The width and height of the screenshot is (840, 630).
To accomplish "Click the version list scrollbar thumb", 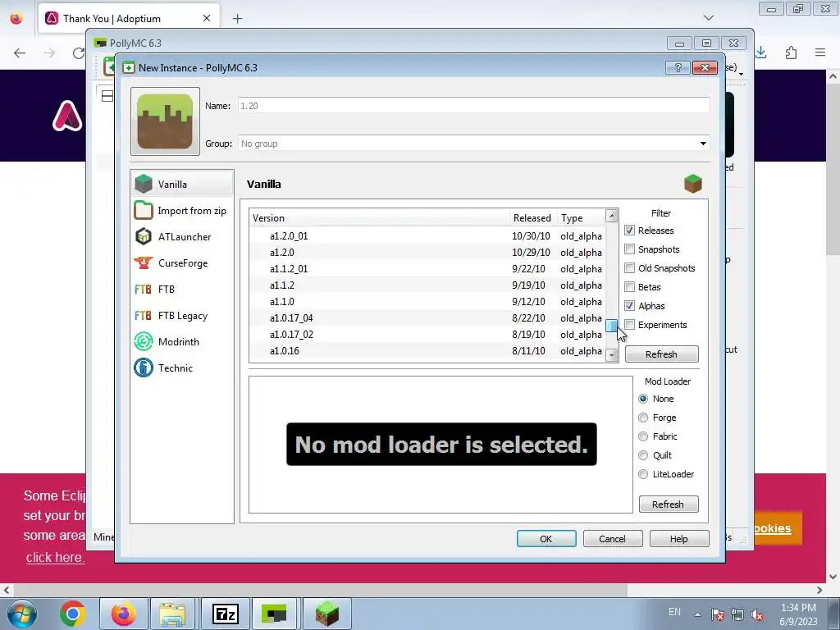I will pyautogui.click(x=612, y=325).
